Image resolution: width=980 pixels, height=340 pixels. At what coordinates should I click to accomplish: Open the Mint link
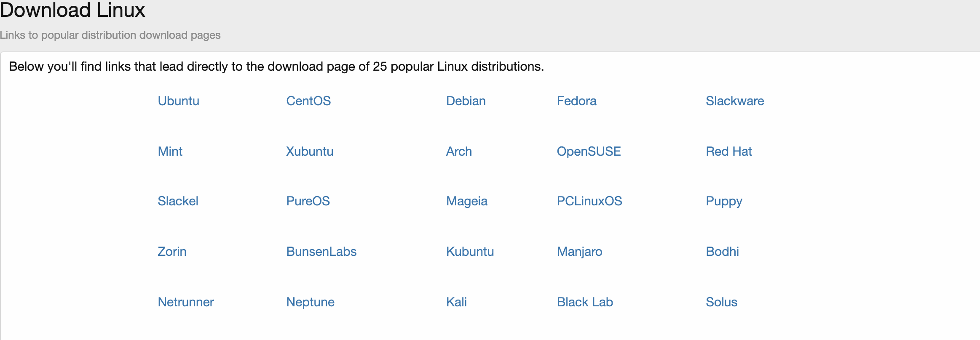(x=170, y=151)
